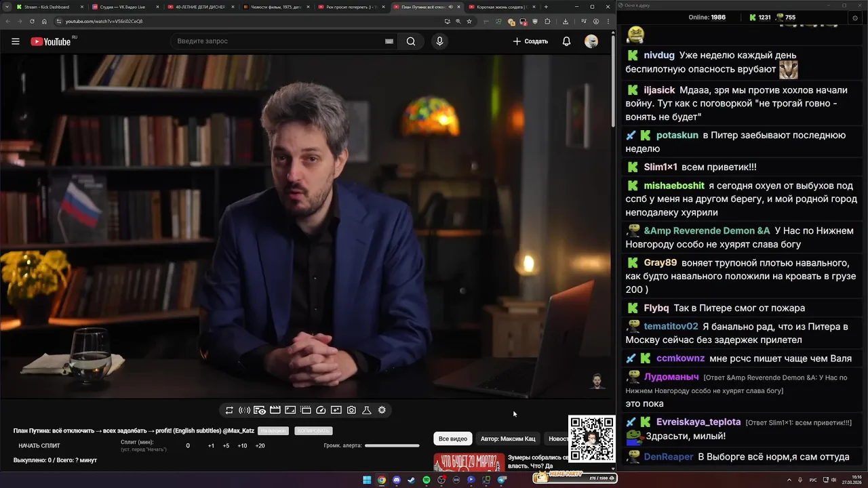Click the Chrome zoom magnifier in address bar
Image resolution: width=868 pixels, height=488 pixels.
[458, 21]
